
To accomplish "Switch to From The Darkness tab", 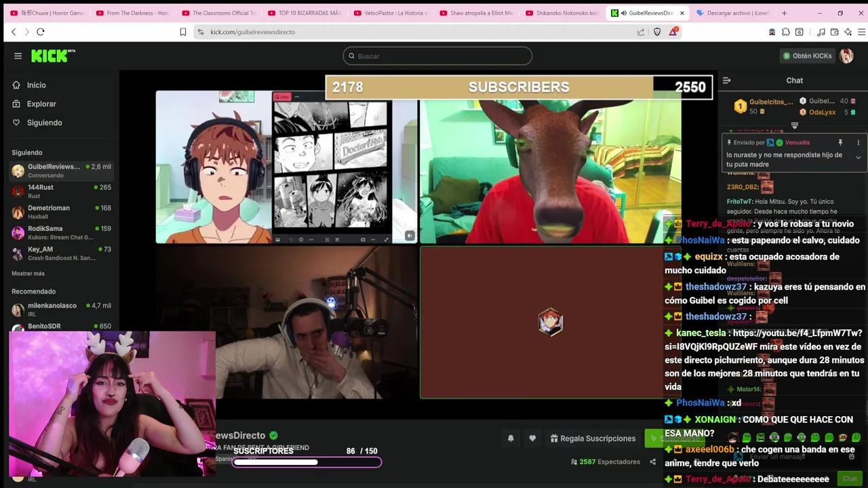I will coord(132,13).
